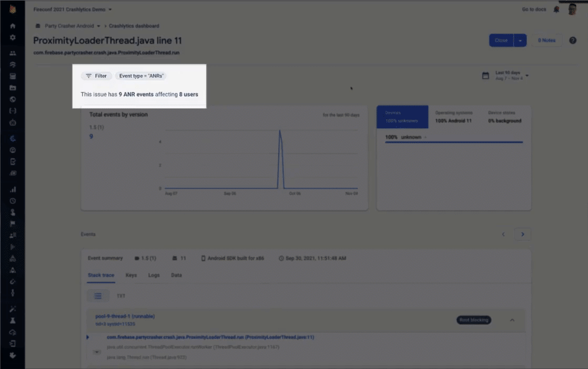Screen dimensions: 588x369
Task: Go to next event arrow
Action: click(x=522, y=234)
